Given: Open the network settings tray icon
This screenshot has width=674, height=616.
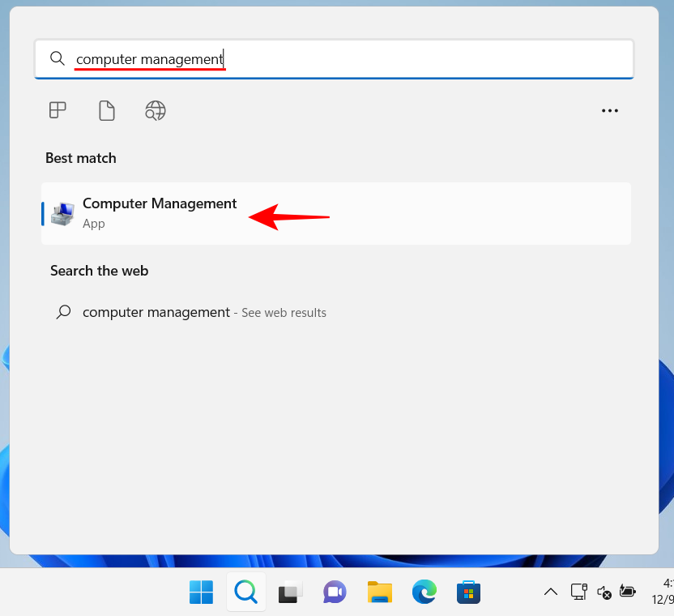Looking at the screenshot, I should (x=578, y=592).
